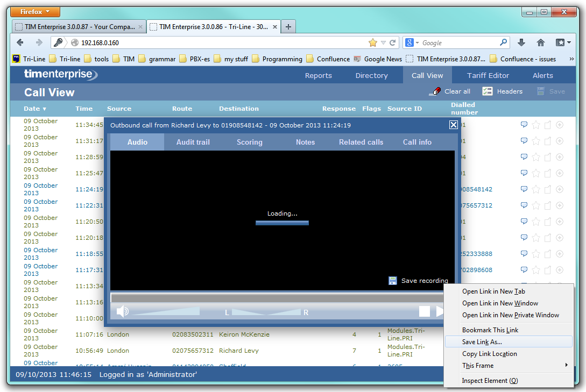Open the Notes tab

point(305,142)
